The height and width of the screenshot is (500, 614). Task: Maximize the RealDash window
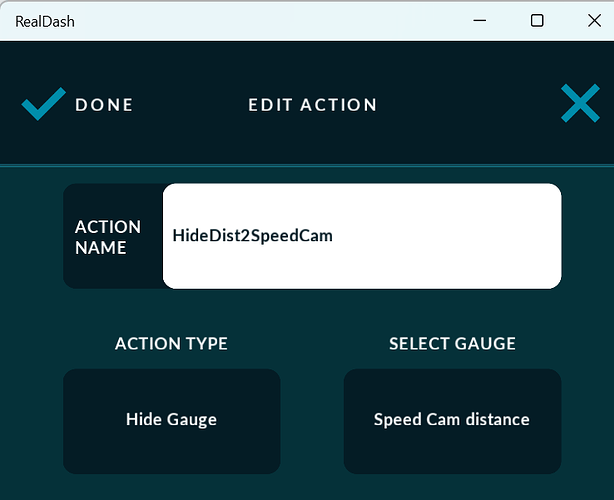537,20
